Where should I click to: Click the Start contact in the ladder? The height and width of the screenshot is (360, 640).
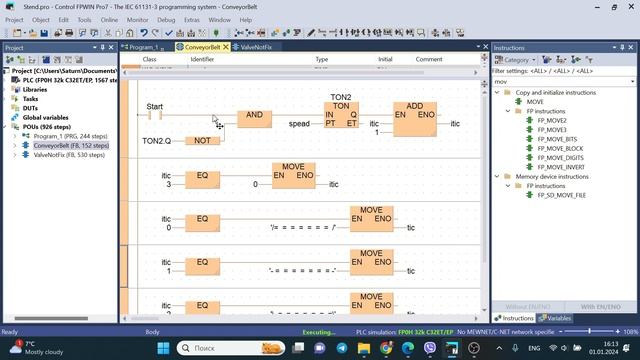click(x=155, y=115)
